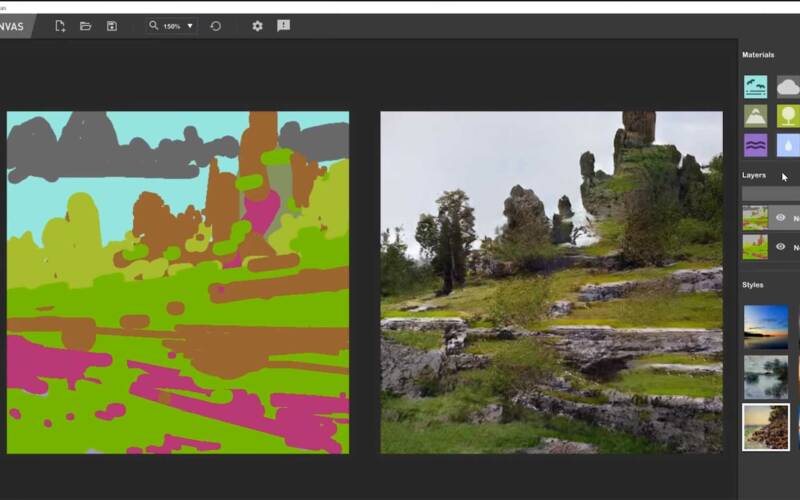Select the cloud material
Image resolution: width=800 pixels, height=500 pixels.
pyautogui.click(x=788, y=87)
